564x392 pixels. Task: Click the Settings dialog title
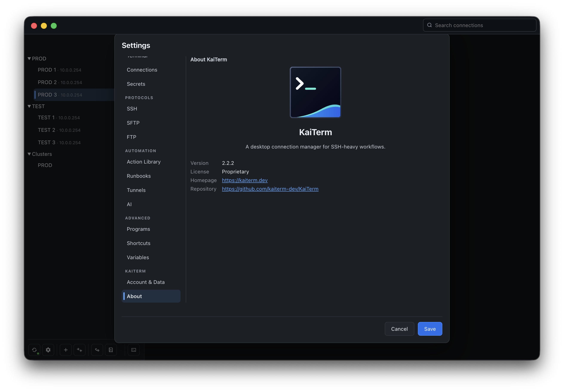point(136,45)
